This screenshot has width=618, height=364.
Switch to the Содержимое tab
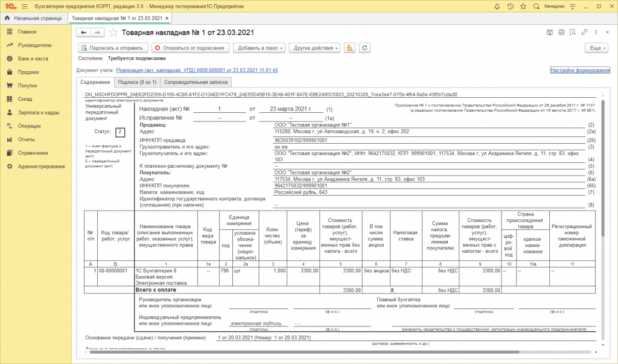click(x=95, y=82)
